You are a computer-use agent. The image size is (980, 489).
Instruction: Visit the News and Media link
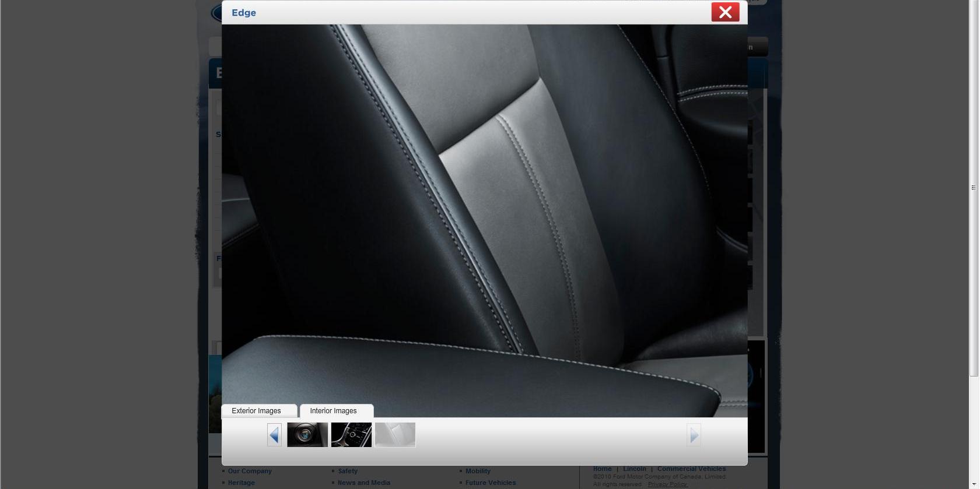[364, 483]
